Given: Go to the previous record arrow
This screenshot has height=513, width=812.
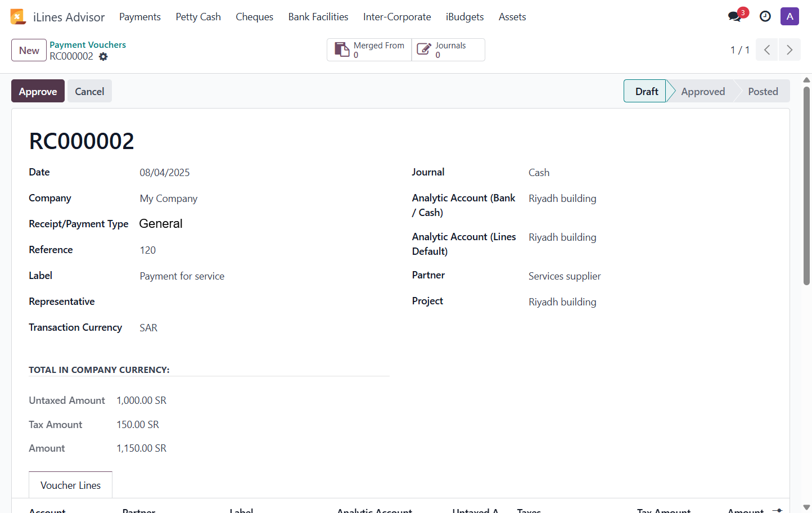Looking at the screenshot, I should [767, 49].
